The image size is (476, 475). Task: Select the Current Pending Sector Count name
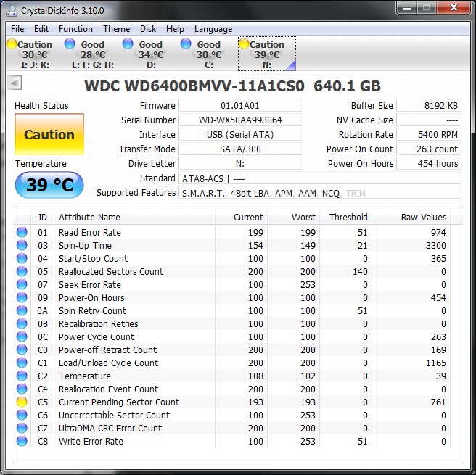point(119,402)
